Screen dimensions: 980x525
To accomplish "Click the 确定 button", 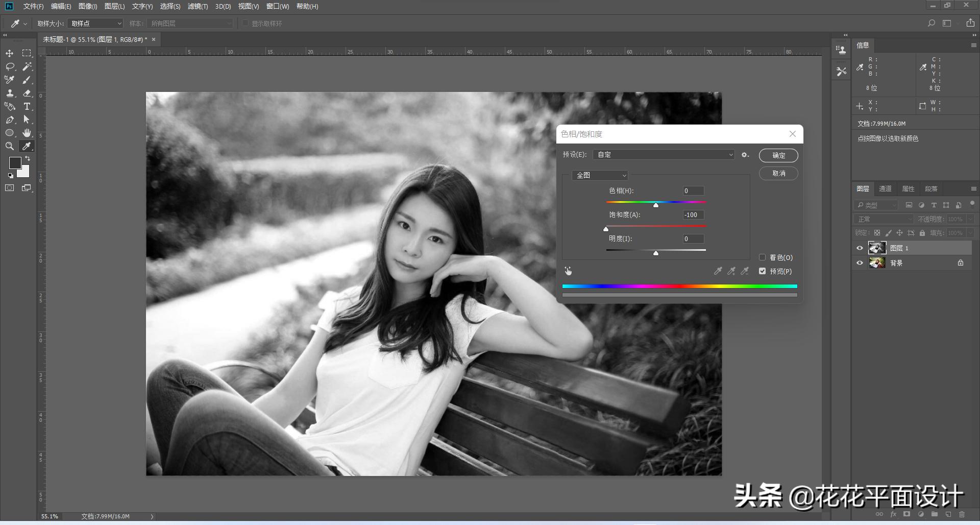I will pos(778,155).
